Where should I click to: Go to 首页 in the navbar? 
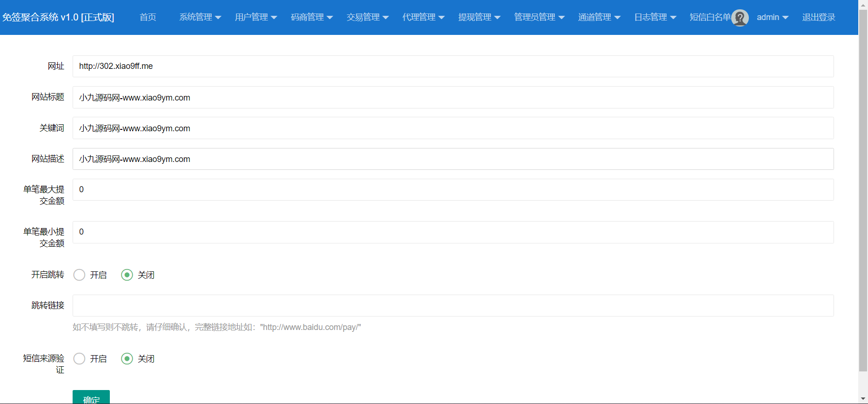coord(148,17)
